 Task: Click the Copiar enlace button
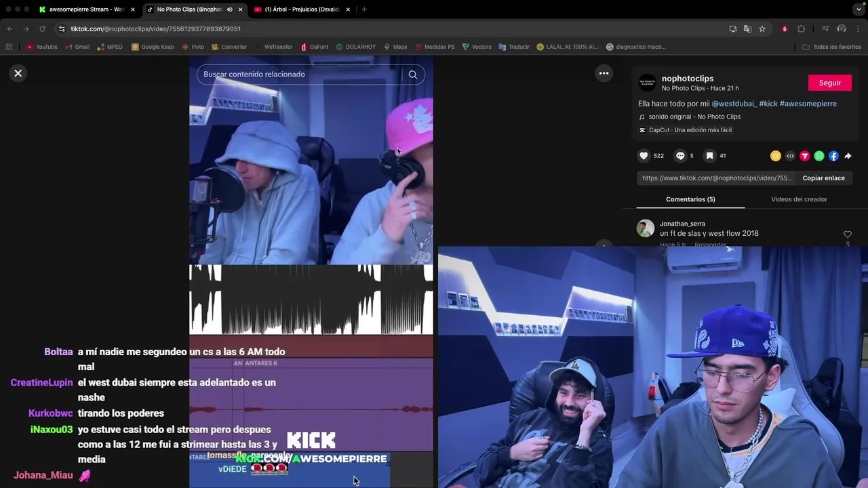pyautogui.click(x=823, y=178)
